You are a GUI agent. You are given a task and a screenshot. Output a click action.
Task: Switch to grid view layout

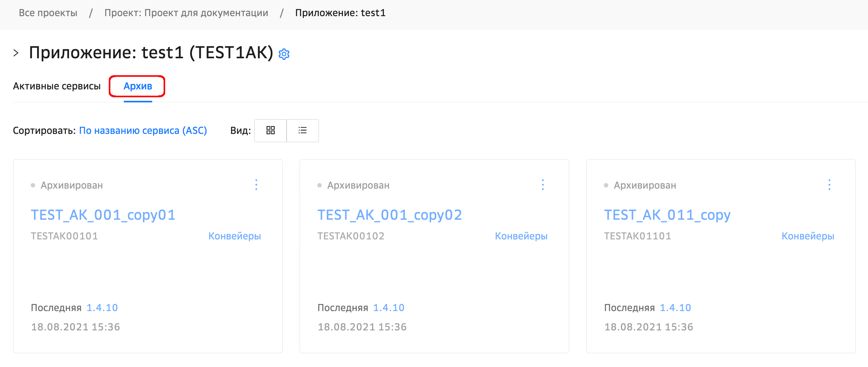(x=270, y=130)
